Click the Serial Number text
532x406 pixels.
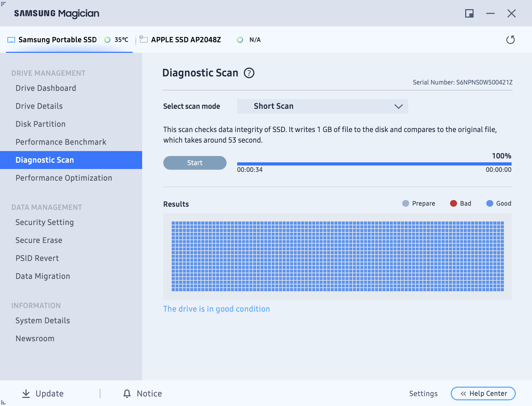(x=463, y=82)
